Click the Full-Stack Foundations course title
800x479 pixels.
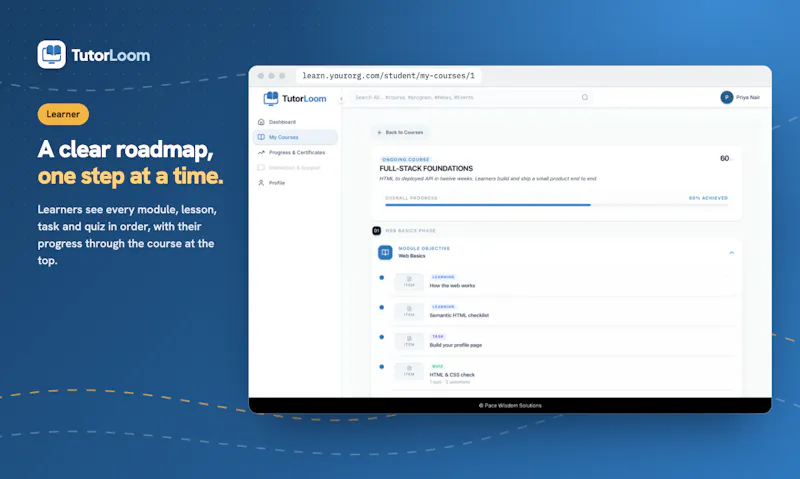click(x=426, y=168)
